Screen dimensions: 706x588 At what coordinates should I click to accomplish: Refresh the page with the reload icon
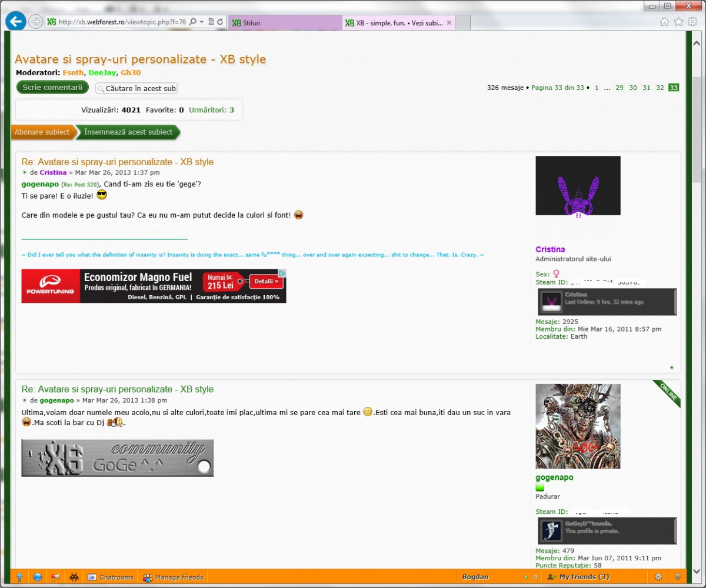tap(220, 22)
